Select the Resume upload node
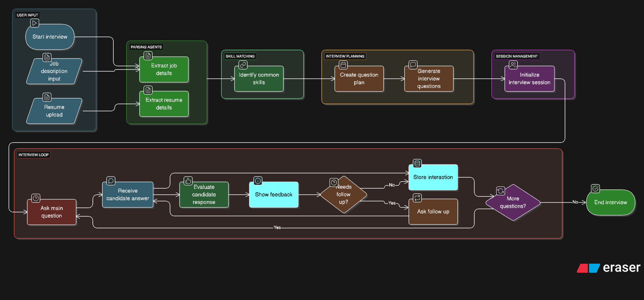This screenshot has height=300, width=644. (x=54, y=111)
